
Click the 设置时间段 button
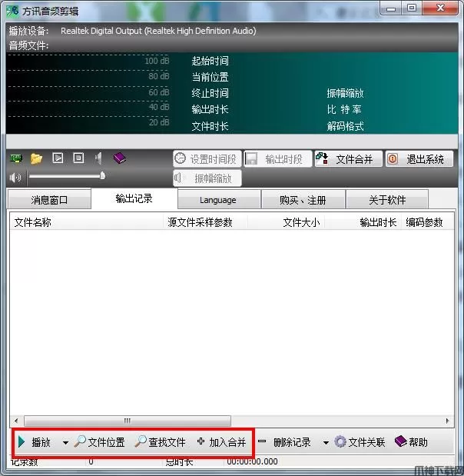pos(207,158)
